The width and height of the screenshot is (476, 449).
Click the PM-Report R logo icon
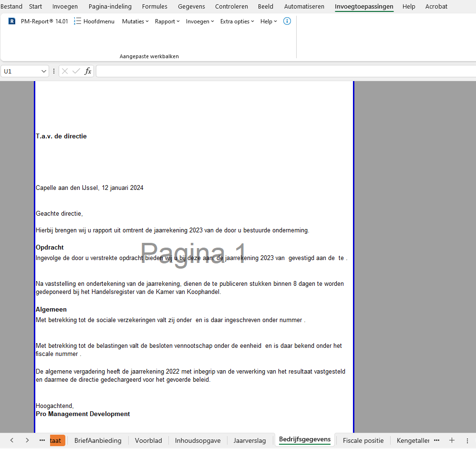coord(11,21)
